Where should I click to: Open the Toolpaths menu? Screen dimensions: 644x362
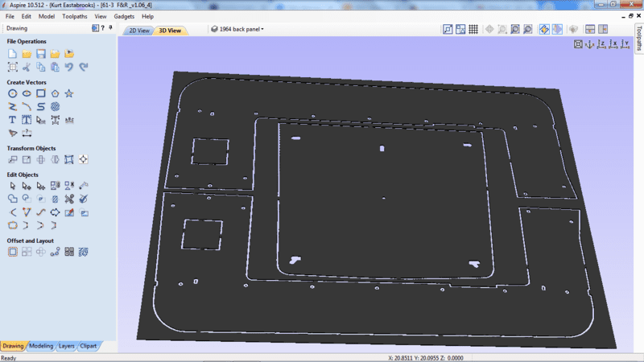75,16
